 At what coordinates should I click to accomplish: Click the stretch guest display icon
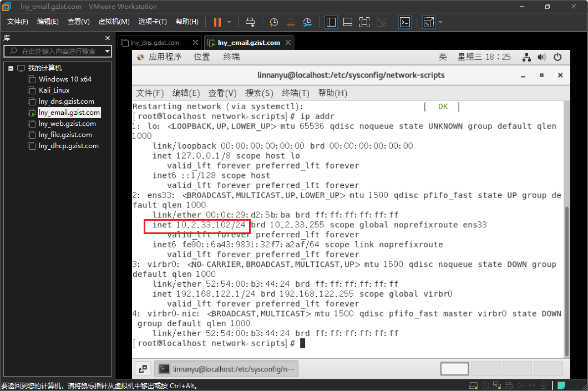[428, 22]
